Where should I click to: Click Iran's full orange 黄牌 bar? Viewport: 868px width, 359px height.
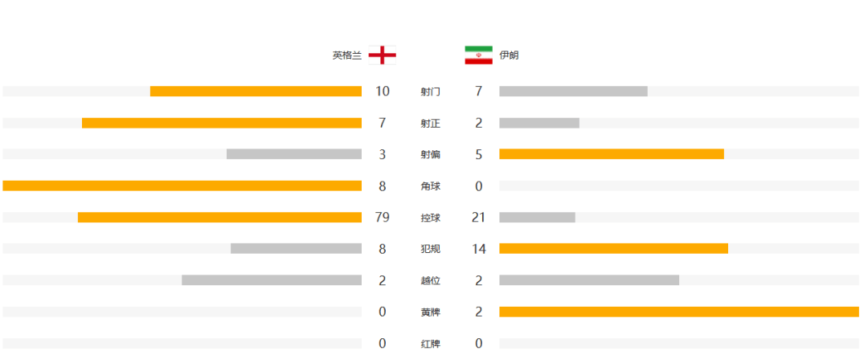point(679,312)
